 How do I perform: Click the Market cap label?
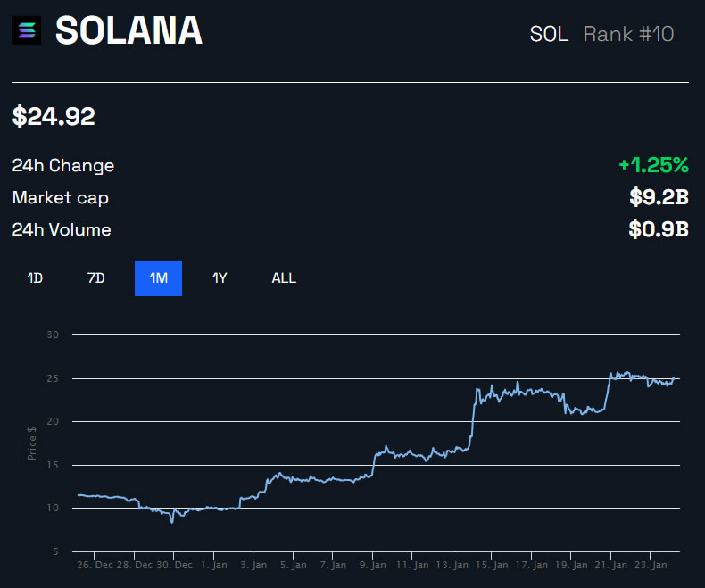click(61, 198)
